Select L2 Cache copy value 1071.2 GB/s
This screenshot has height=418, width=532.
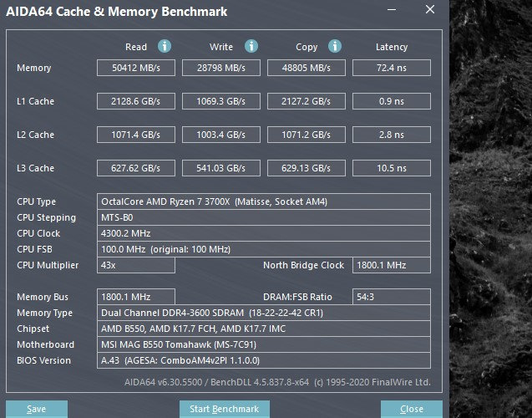[x=307, y=135]
